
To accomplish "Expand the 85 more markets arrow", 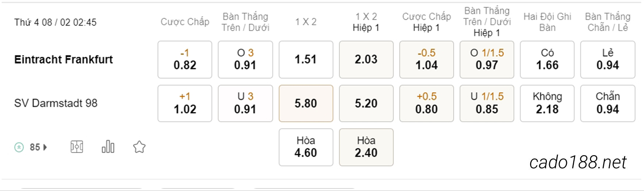I will pyautogui.click(x=45, y=147).
